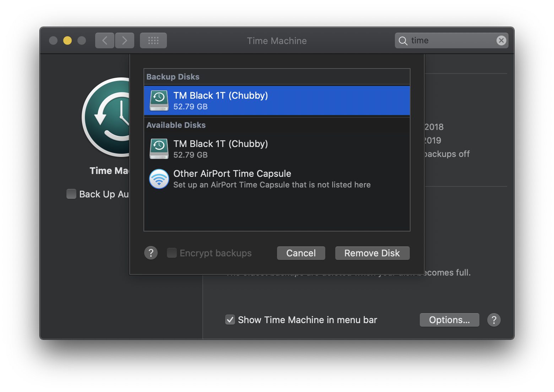Open the Options dialog
Screen dimensions: 554x392
coord(449,320)
